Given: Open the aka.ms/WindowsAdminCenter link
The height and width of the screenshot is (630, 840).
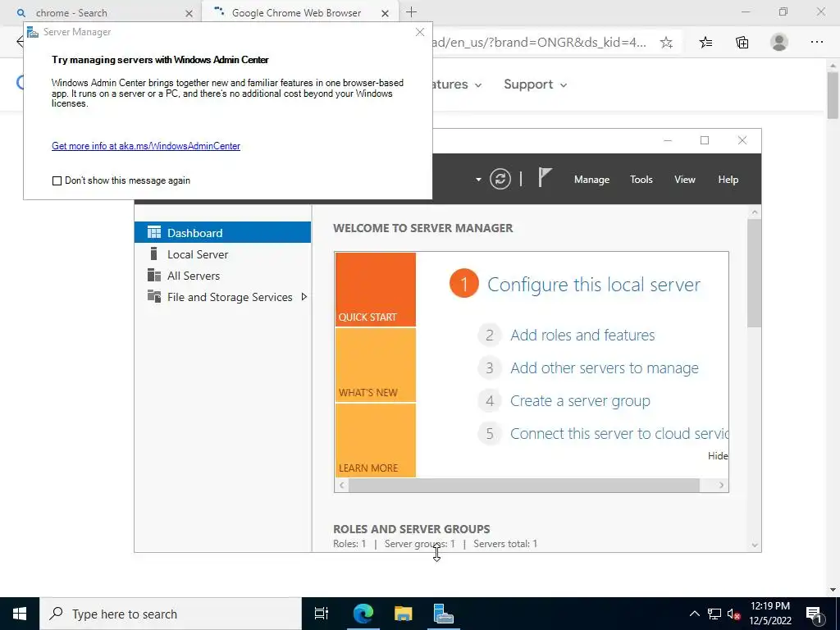Looking at the screenshot, I should (x=146, y=146).
